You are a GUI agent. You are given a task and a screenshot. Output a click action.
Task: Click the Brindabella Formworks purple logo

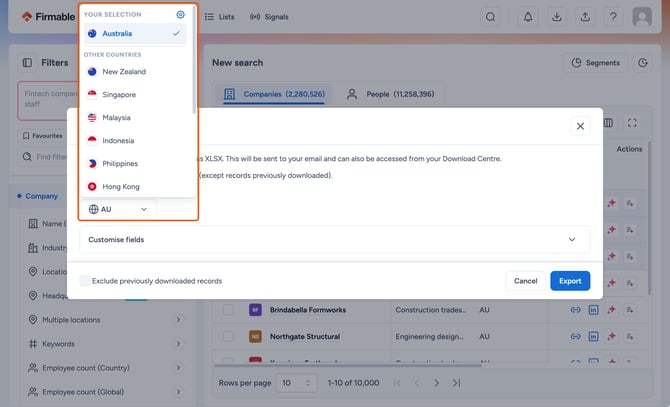255,310
